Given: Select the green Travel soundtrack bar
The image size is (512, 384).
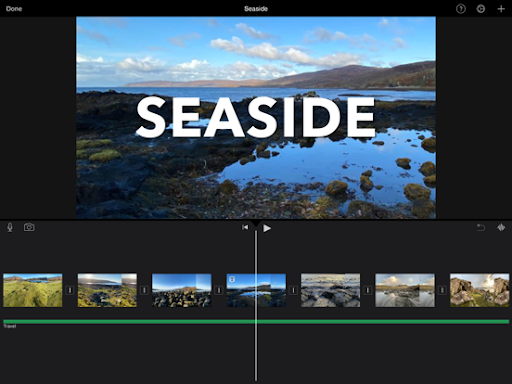Looking at the screenshot, I should pyautogui.click(x=256, y=322).
